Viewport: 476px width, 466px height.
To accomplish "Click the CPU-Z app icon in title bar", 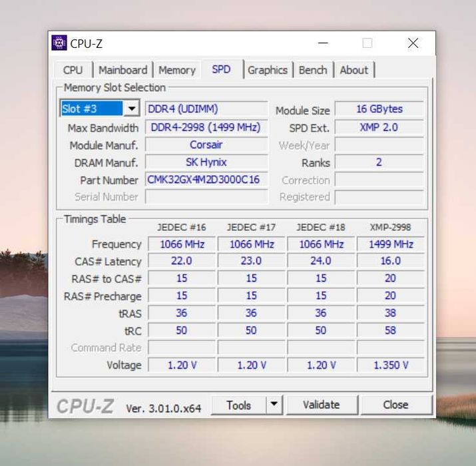I will [x=59, y=43].
